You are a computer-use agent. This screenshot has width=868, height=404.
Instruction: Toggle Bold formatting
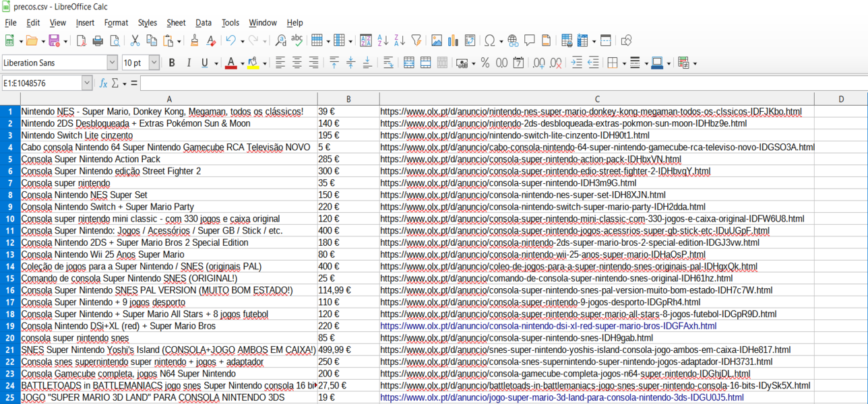pyautogui.click(x=172, y=63)
